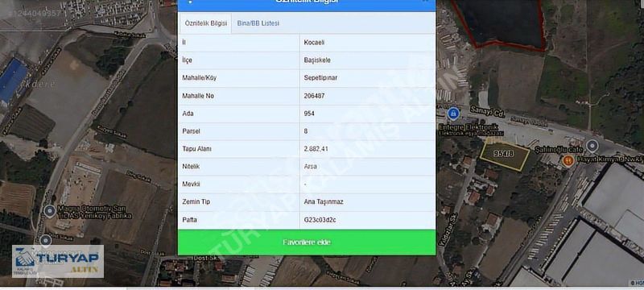This screenshot has height=290, width=644.
Task: Click the Kocaeli province value cell
Action: click(368, 43)
